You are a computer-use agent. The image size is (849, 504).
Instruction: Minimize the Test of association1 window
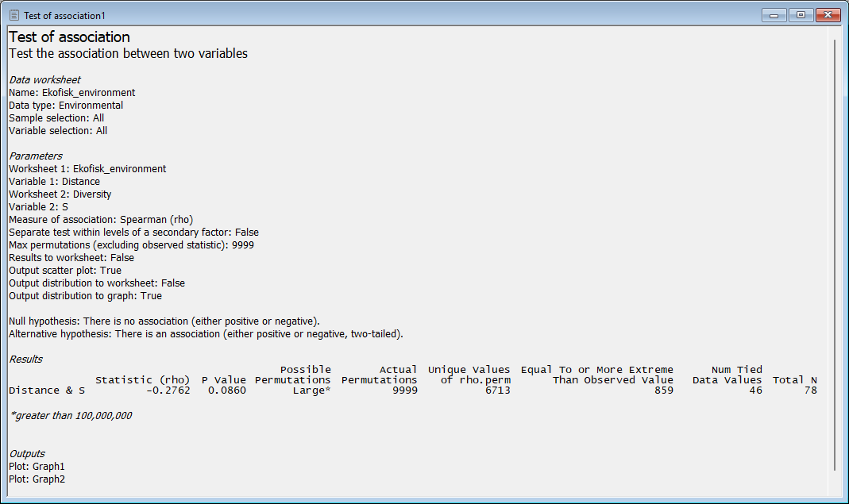tap(774, 15)
